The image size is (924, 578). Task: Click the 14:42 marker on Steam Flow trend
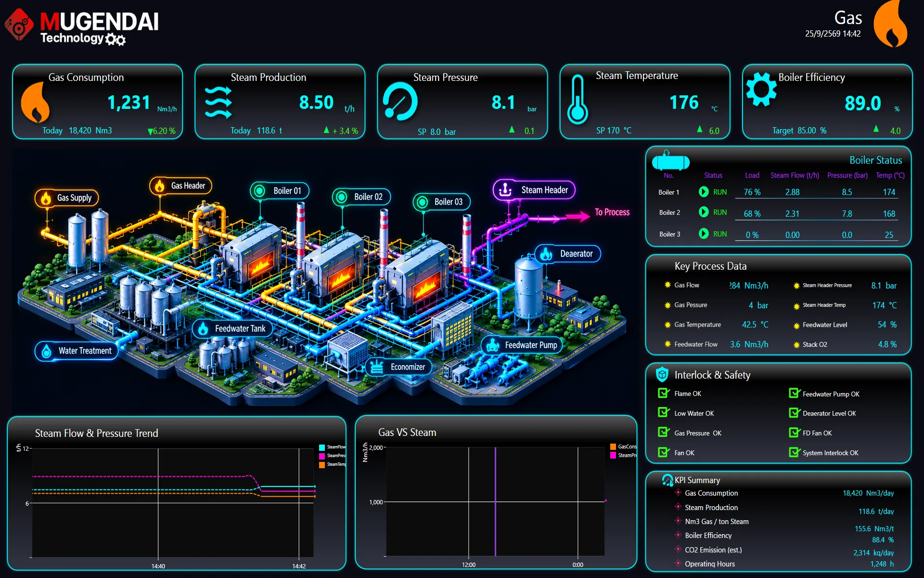(x=299, y=566)
